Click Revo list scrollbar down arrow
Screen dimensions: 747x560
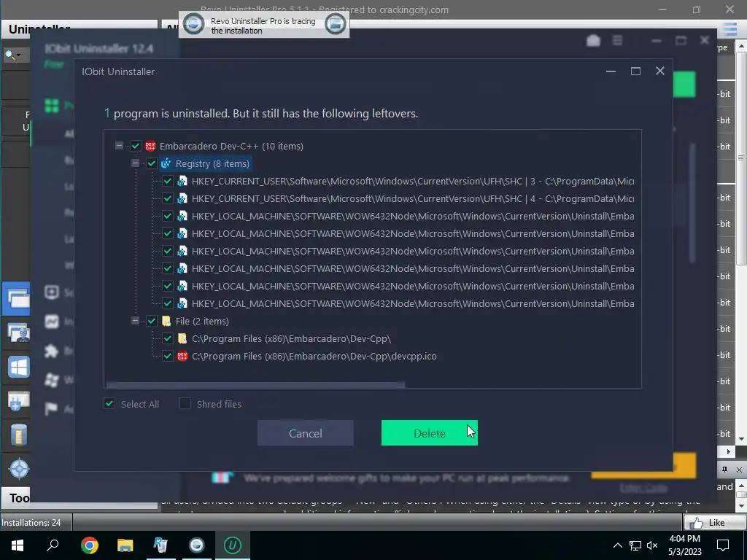click(x=741, y=439)
